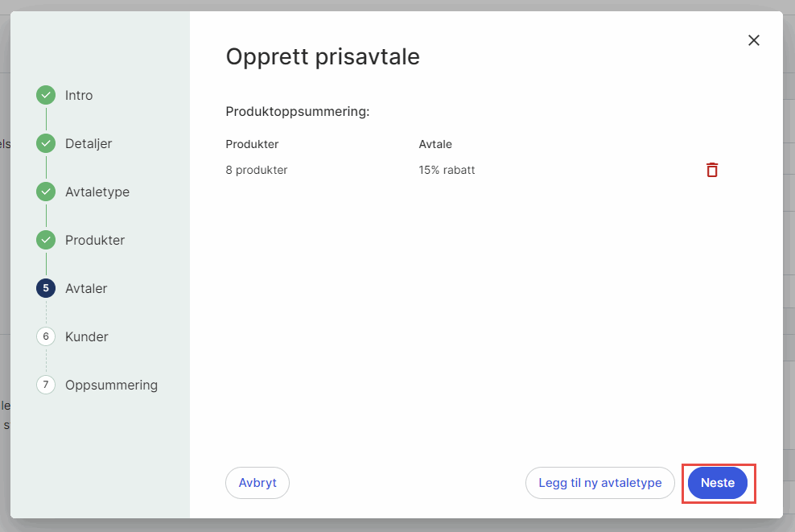Select the Produkter step checkmark icon
The width and height of the screenshot is (795, 532).
46,240
